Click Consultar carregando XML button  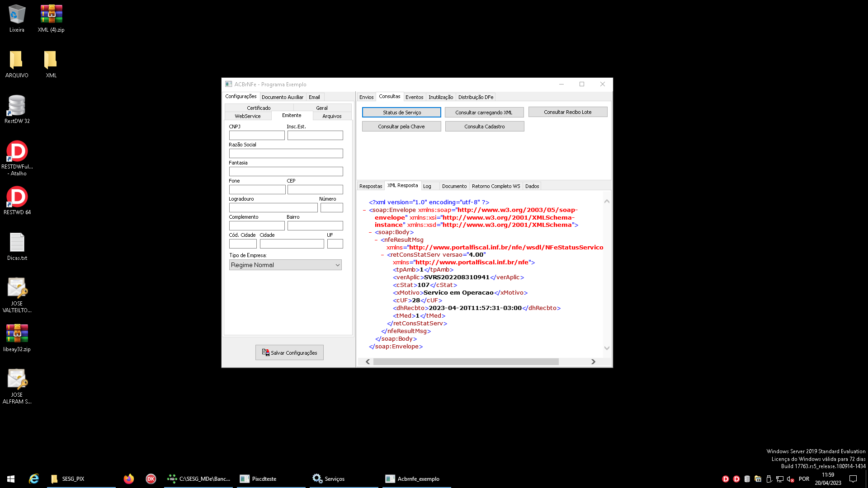click(x=484, y=113)
